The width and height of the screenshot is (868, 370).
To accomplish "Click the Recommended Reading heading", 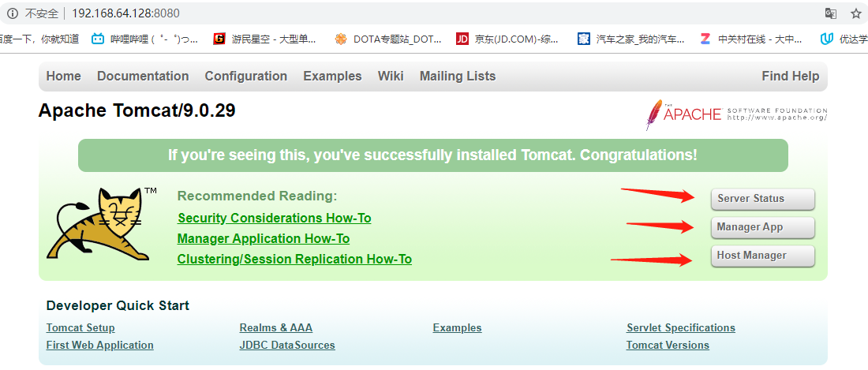I will [257, 196].
